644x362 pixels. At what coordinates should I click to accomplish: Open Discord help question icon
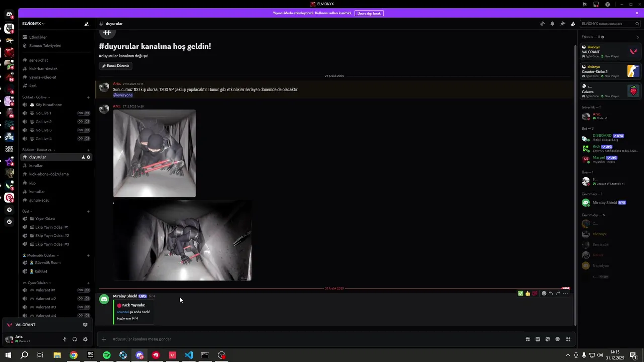[x=607, y=4]
